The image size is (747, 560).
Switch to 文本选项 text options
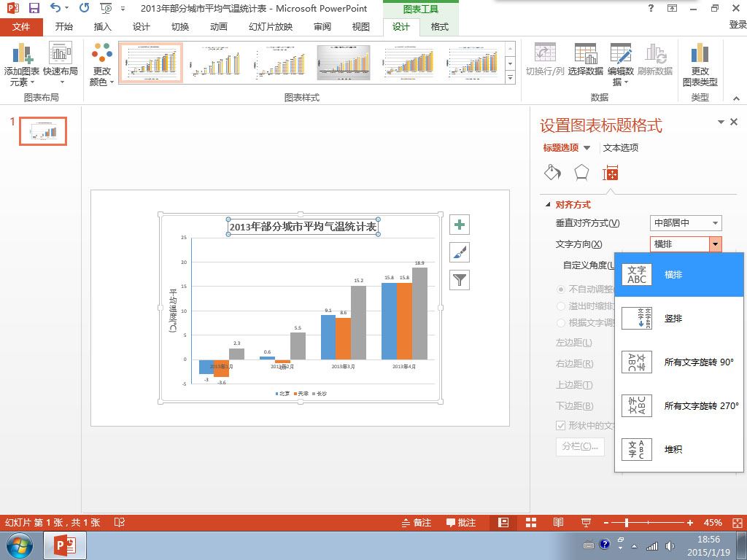620,147
